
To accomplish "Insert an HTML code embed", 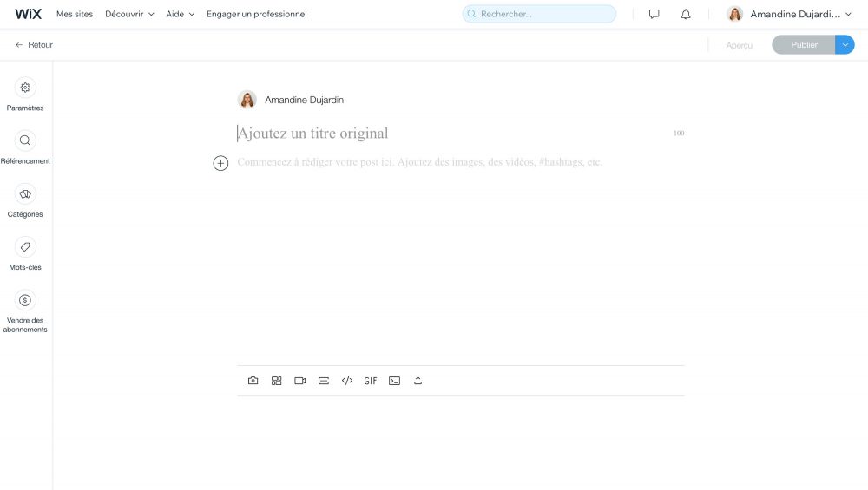I will (347, 381).
